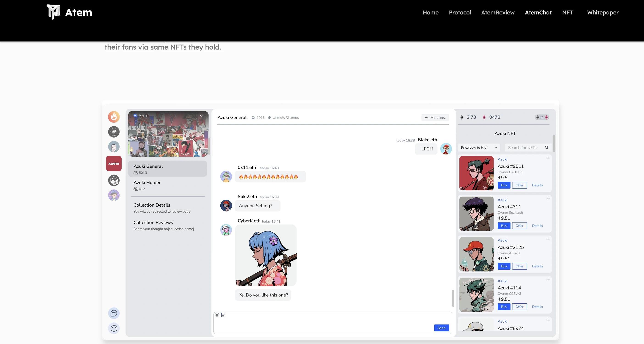This screenshot has width=644, height=344.
Task: Open the Whitepaper nav item
Action: tap(602, 13)
